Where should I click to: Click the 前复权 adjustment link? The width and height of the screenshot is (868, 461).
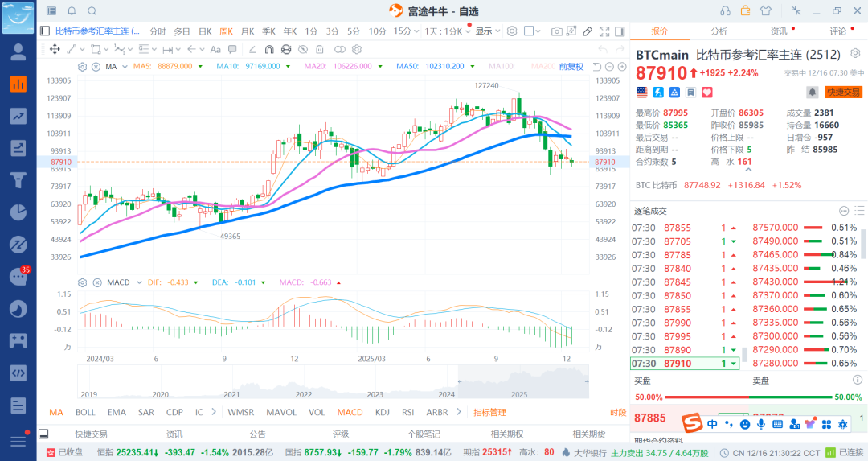pyautogui.click(x=571, y=67)
